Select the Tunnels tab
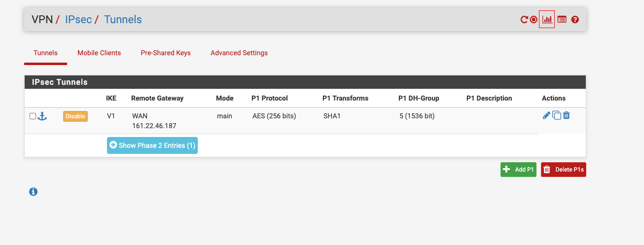644x245 pixels. [x=45, y=53]
